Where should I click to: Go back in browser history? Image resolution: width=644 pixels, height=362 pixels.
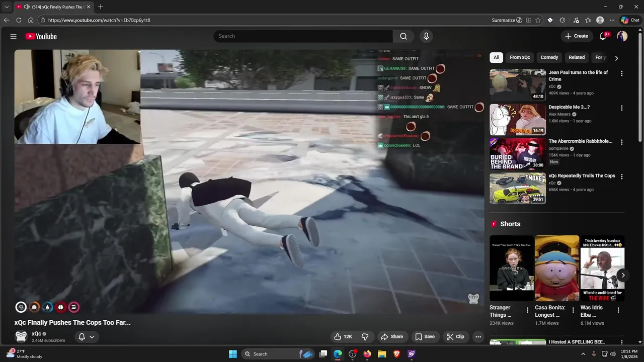(7, 20)
